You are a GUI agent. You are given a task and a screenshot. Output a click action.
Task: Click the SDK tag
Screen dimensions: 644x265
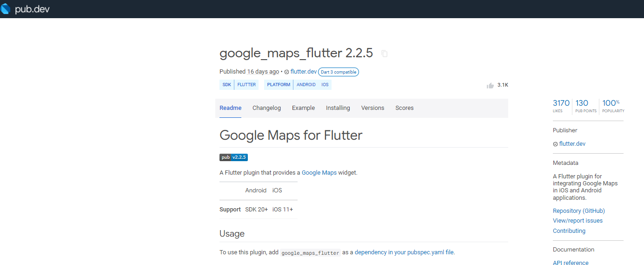227,85
